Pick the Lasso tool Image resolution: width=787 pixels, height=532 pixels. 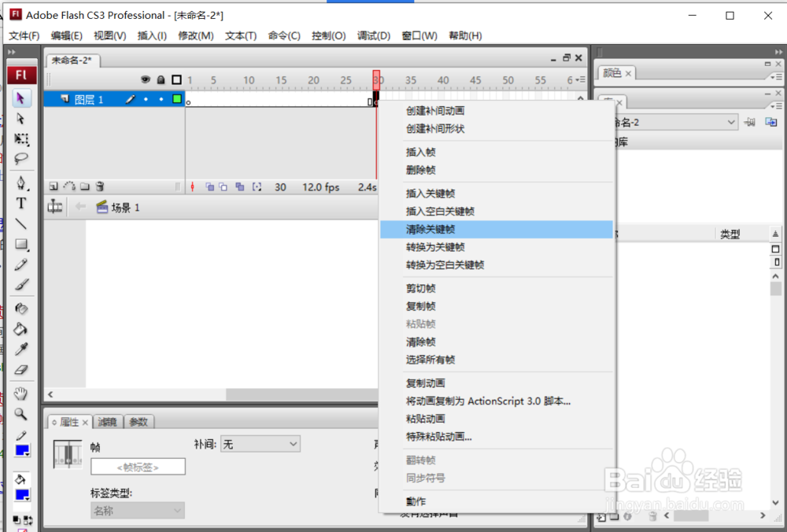coord(21,159)
